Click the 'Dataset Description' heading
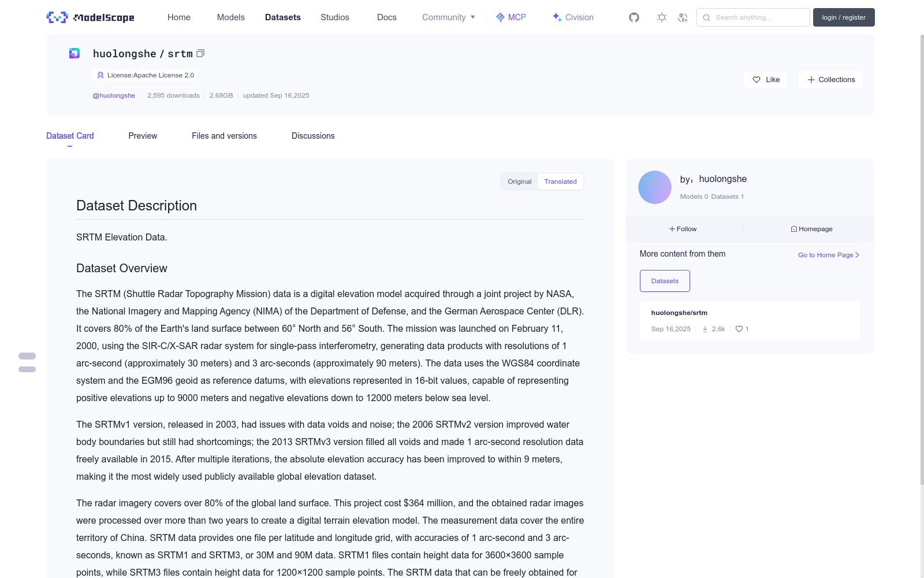The image size is (924, 578). [136, 206]
